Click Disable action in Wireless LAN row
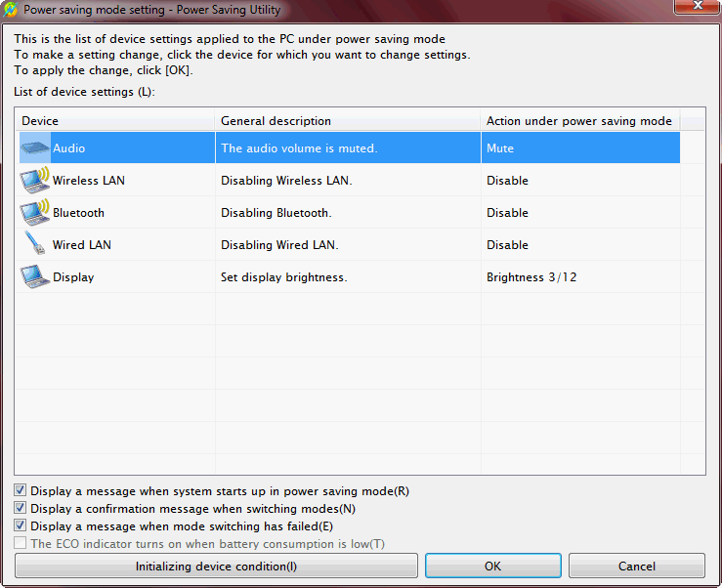This screenshot has width=722, height=588. point(507,181)
